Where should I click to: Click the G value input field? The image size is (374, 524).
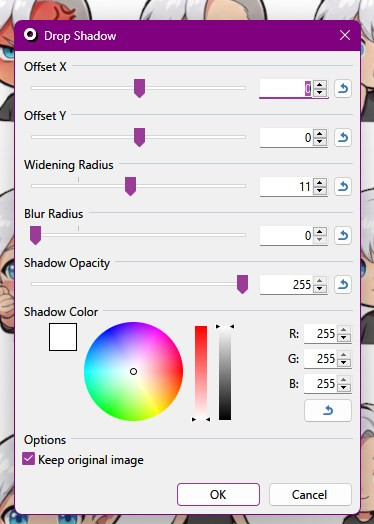(321, 359)
